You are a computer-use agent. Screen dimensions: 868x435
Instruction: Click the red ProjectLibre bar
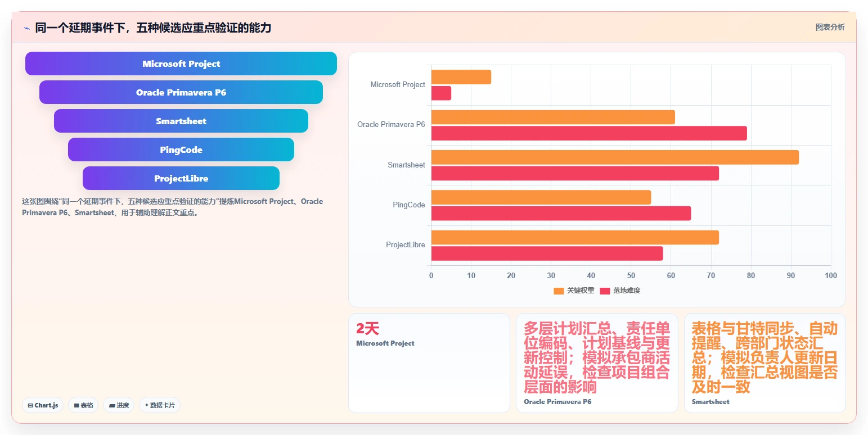tap(547, 253)
